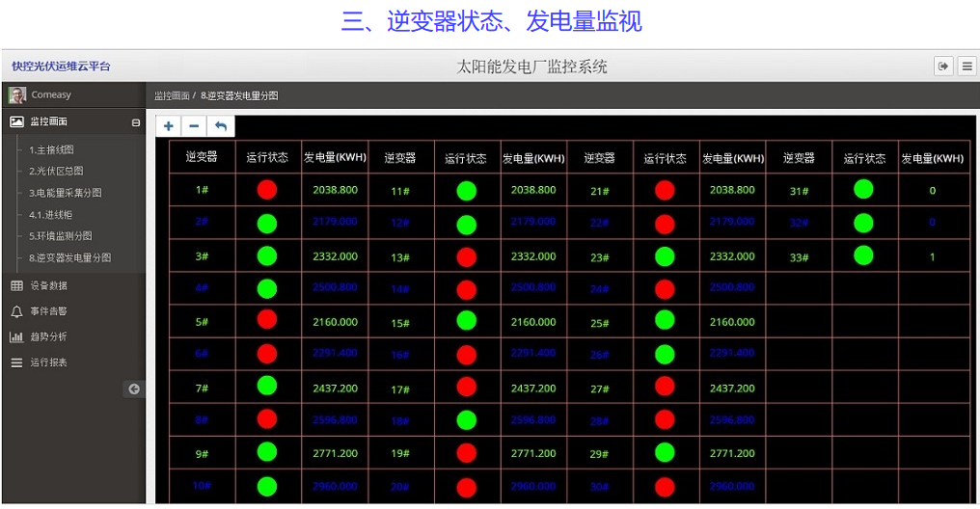The width and height of the screenshot is (980, 509).
Task: Open 5.环境监测分图 in sidebar
Action: [x=60, y=235]
